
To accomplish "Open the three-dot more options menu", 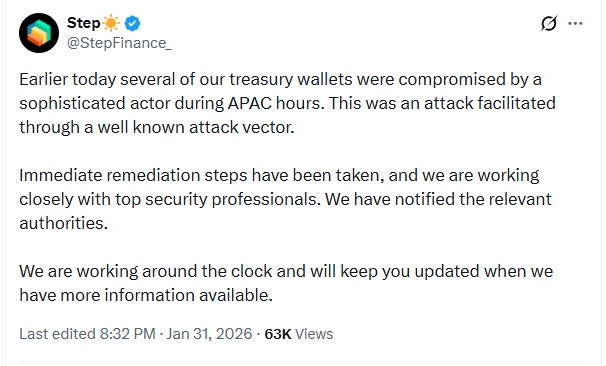I will tap(575, 24).
